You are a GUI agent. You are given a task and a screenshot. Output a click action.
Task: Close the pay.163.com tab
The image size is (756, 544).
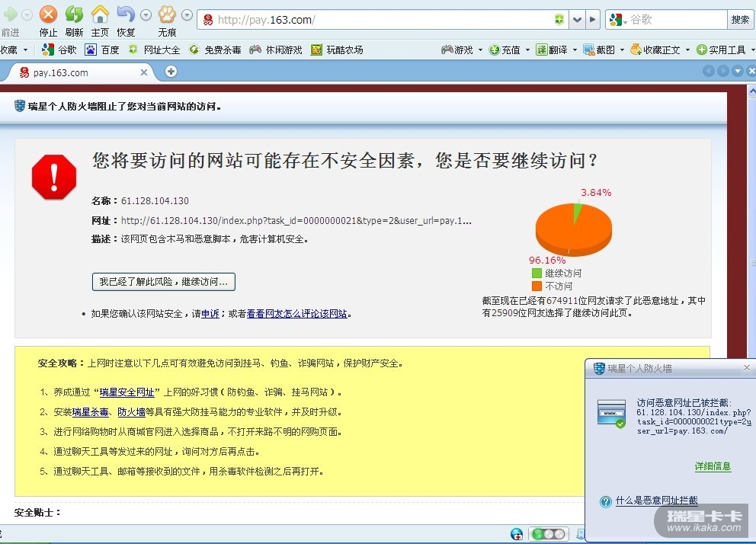144,72
